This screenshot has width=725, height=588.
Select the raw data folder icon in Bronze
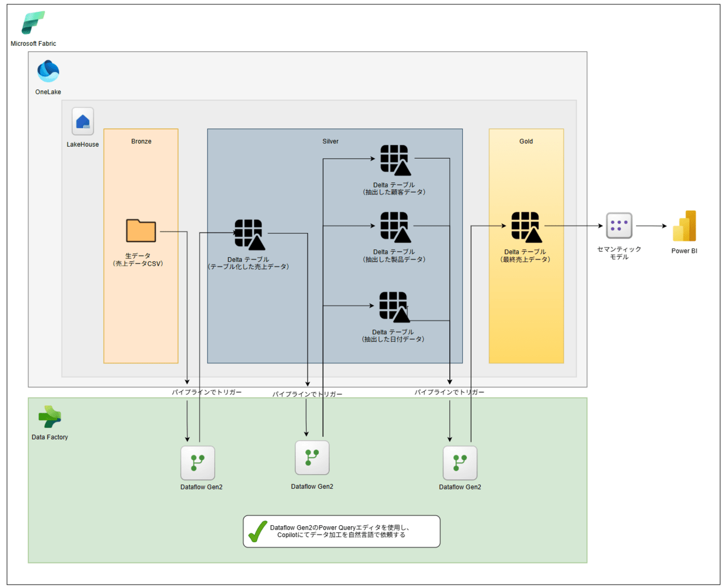(140, 231)
